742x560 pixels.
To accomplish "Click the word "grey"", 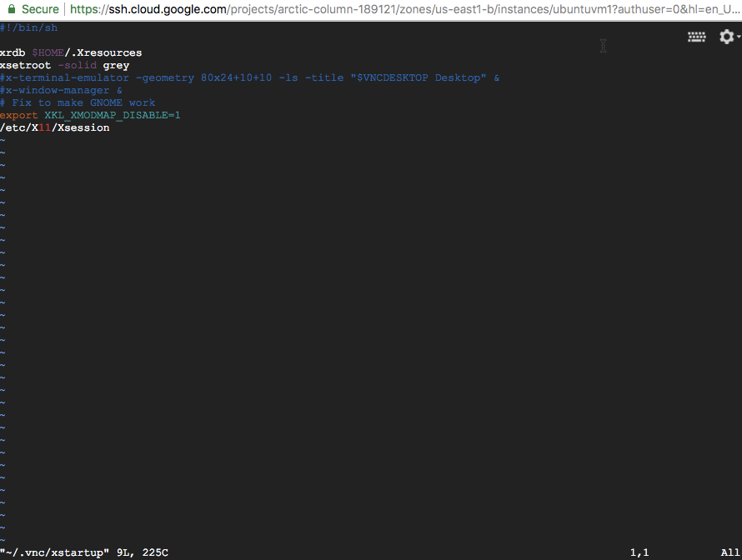I will (x=116, y=65).
